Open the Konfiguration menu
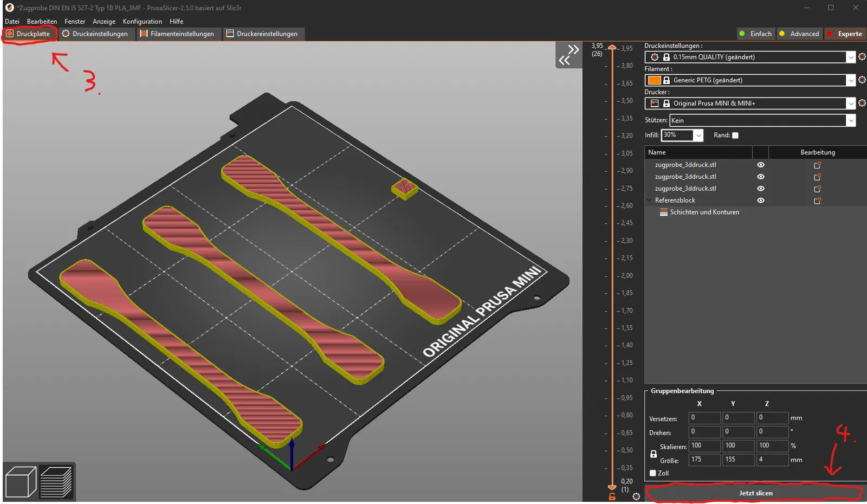Viewport: 867px width, 504px height. (x=142, y=22)
